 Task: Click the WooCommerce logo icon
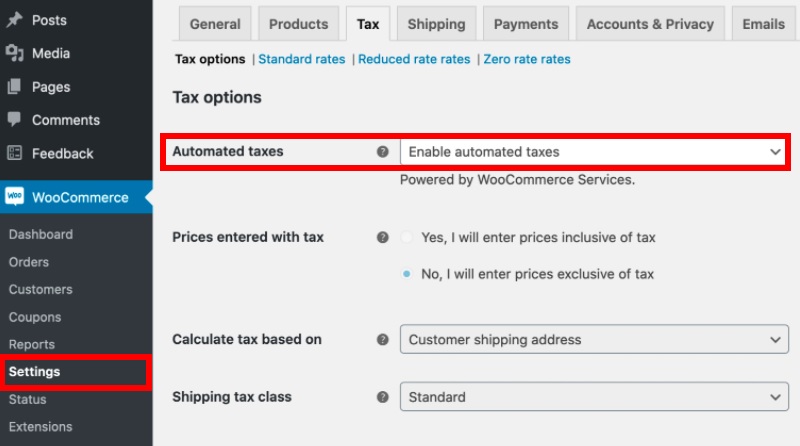(15, 196)
